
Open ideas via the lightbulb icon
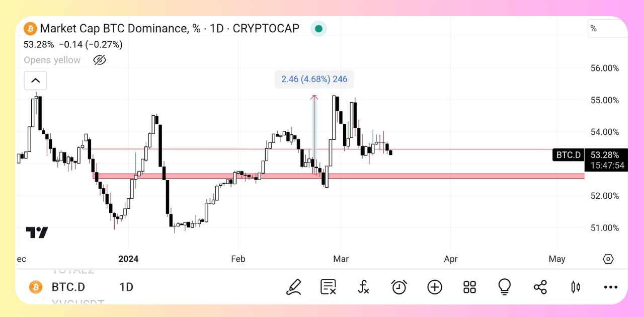tap(505, 287)
